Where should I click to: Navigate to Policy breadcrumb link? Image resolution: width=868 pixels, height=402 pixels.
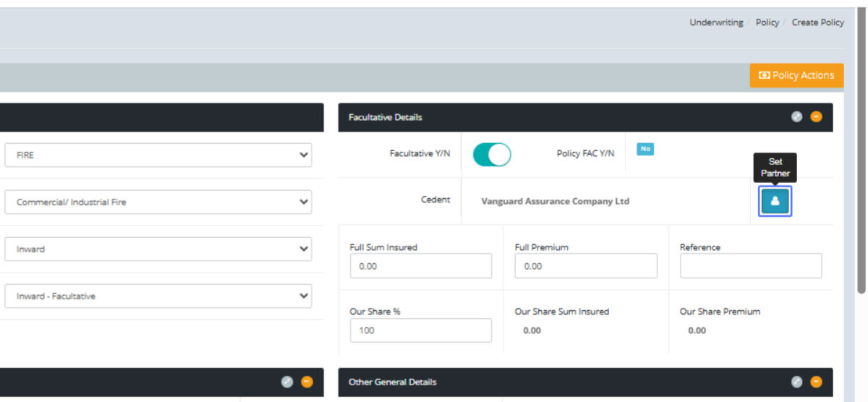[767, 22]
